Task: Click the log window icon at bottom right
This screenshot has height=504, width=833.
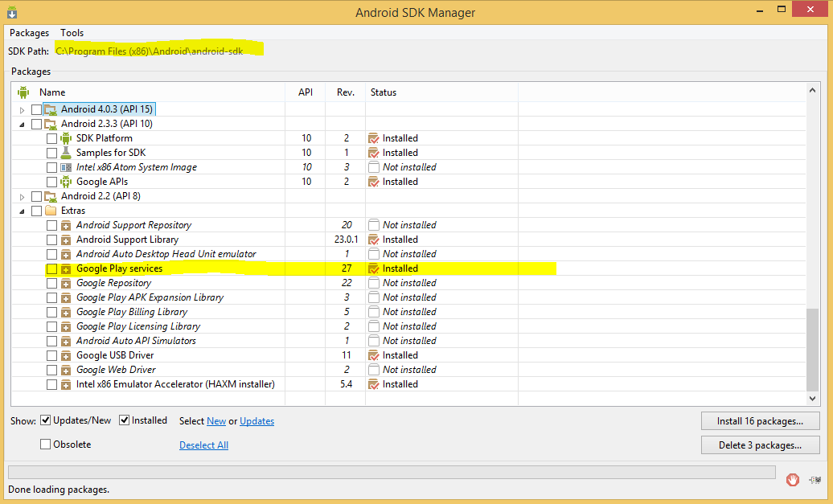Action: (x=815, y=480)
